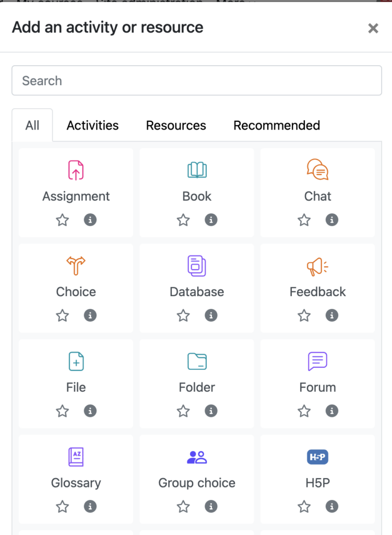Select the Assignment activity icon

[x=76, y=170]
